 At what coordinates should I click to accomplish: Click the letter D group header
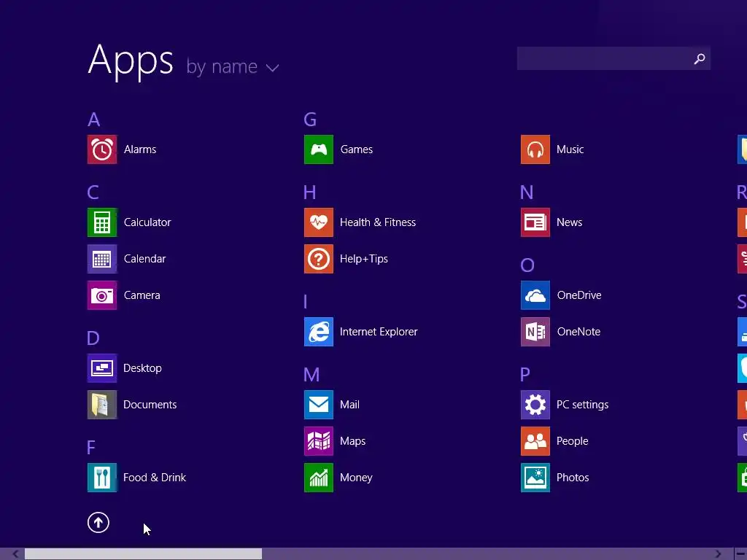(x=93, y=338)
